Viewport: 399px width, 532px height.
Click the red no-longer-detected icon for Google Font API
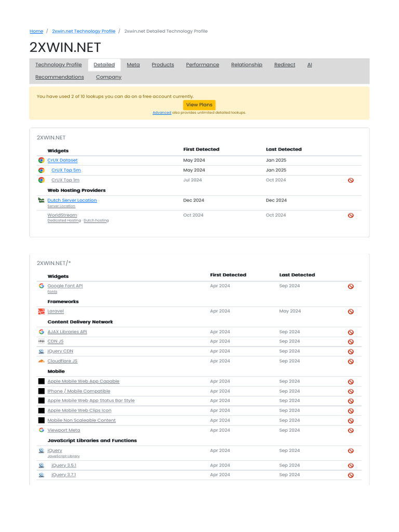click(x=351, y=286)
